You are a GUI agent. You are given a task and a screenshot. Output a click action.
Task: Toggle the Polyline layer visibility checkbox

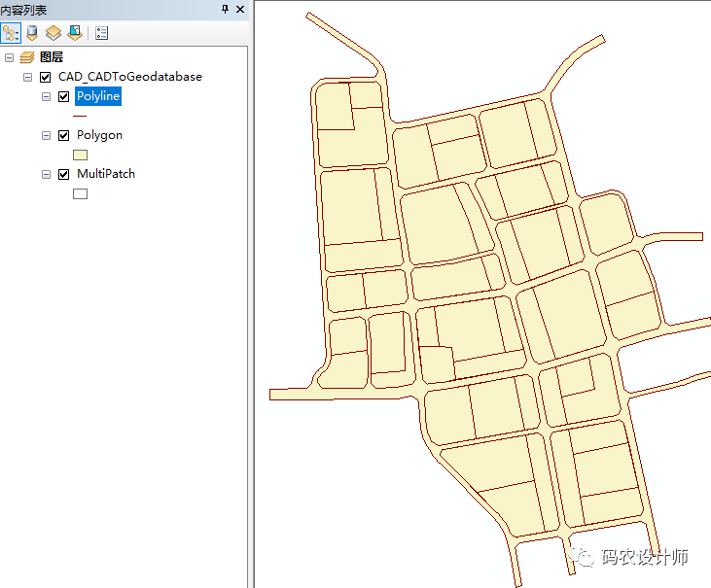pos(63,96)
